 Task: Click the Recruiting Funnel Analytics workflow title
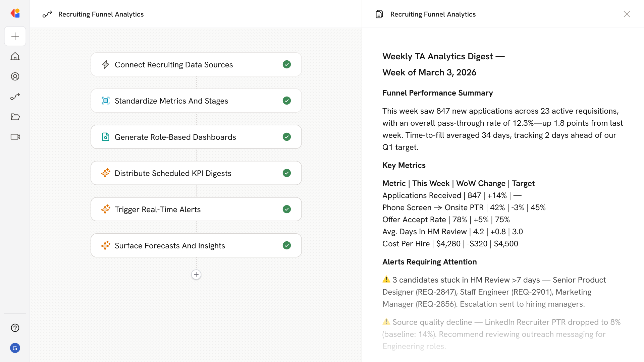tap(101, 14)
